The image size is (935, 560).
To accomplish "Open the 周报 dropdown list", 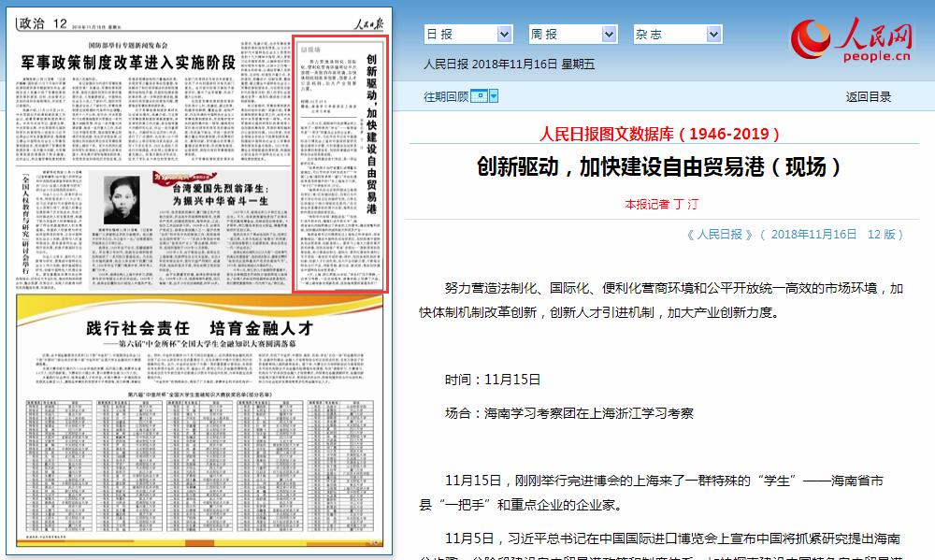I will coord(572,34).
